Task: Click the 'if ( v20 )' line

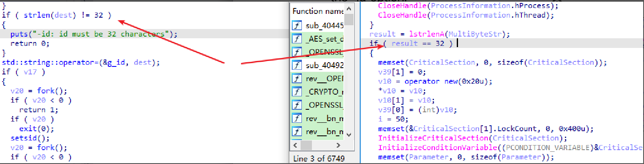Action: click(x=32, y=119)
